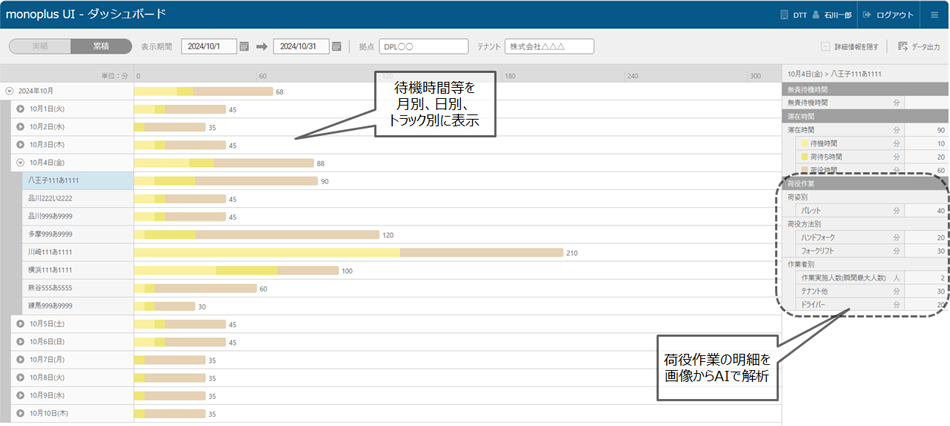
Task: Collapse the 2024年10月 month group
Action: (10, 91)
